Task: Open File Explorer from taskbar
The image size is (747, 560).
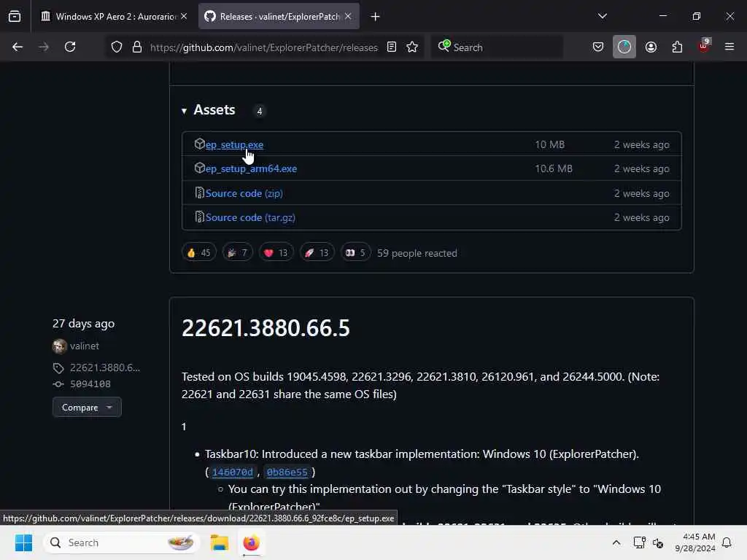Action: 220,542
